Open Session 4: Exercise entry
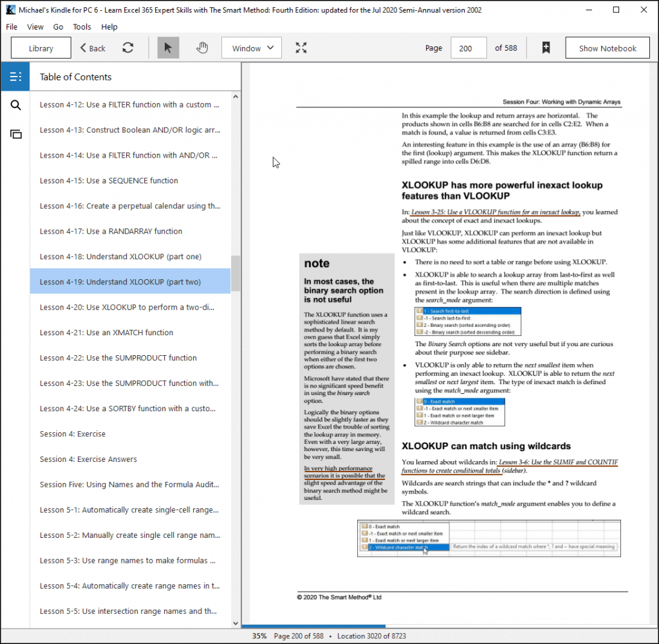659x644 pixels. (x=130, y=434)
